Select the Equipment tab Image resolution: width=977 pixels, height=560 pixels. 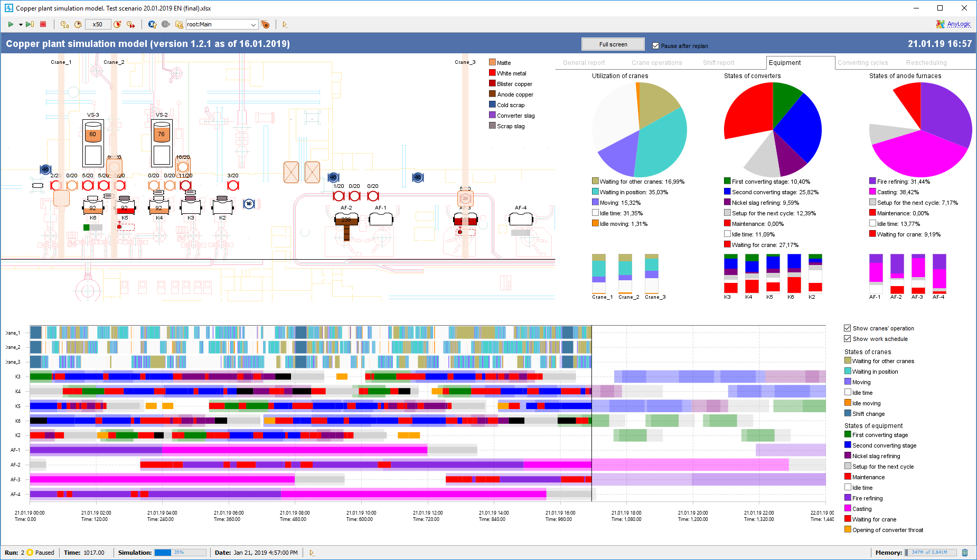tap(800, 62)
